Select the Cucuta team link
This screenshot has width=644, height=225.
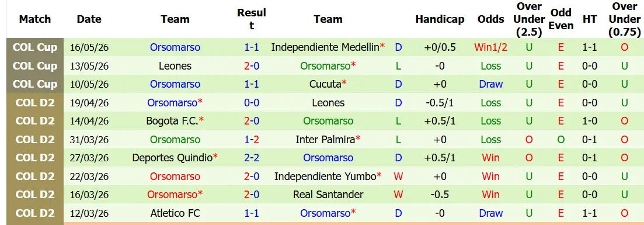click(325, 84)
